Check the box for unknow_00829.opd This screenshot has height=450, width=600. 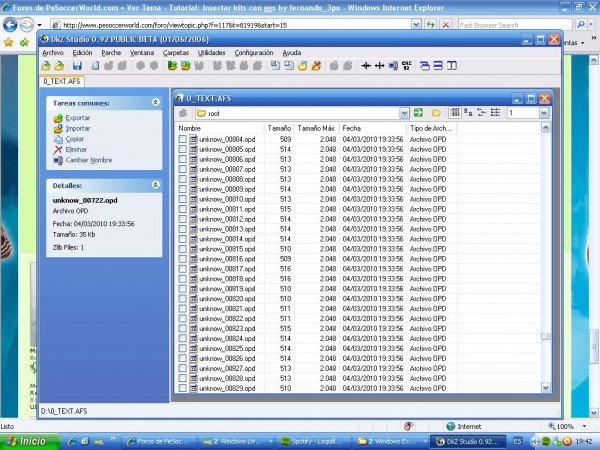pyautogui.click(x=183, y=388)
